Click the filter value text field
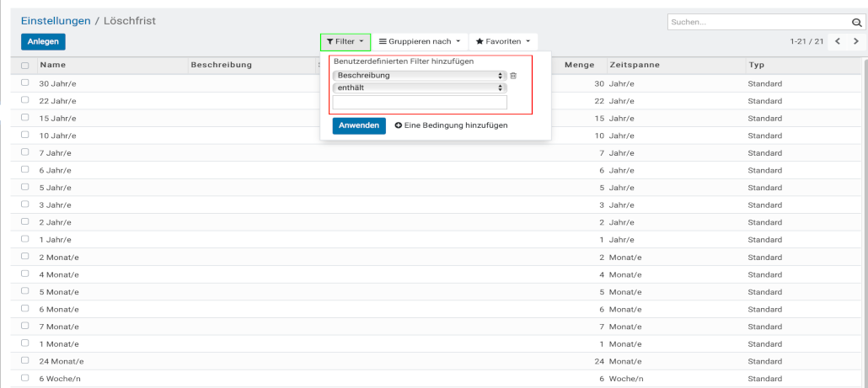Screen dimensions: 868x388 pos(420,103)
